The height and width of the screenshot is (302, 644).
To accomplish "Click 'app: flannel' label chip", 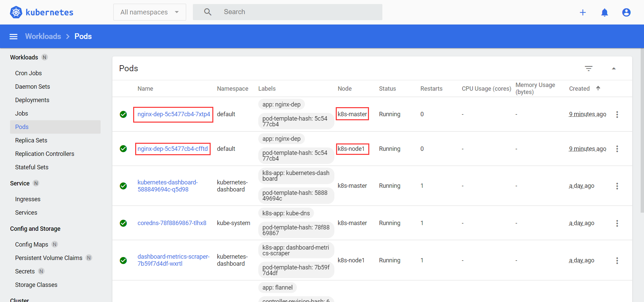I will (277, 288).
